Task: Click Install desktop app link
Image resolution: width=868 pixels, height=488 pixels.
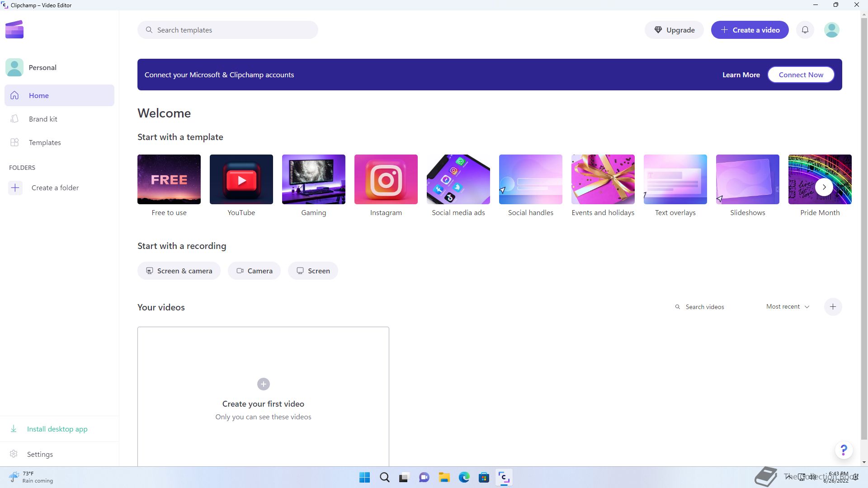Action: (x=57, y=429)
